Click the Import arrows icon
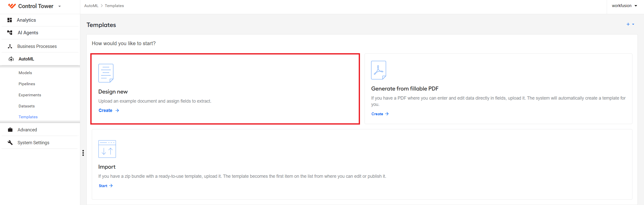The width and height of the screenshot is (644, 205). point(107,149)
